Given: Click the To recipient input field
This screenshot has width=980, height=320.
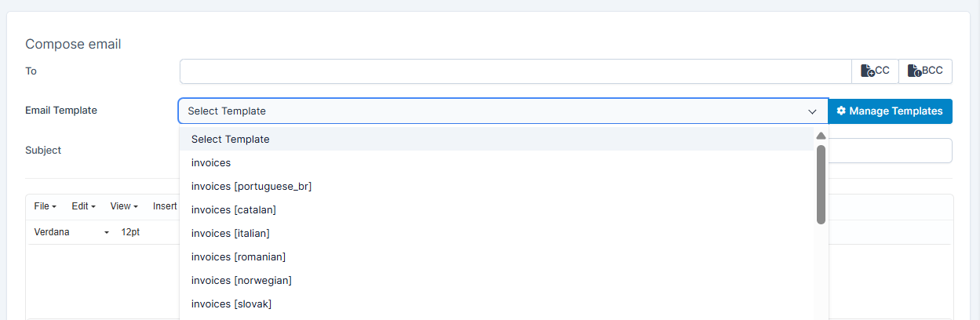Looking at the screenshot, I should (515, 71).
